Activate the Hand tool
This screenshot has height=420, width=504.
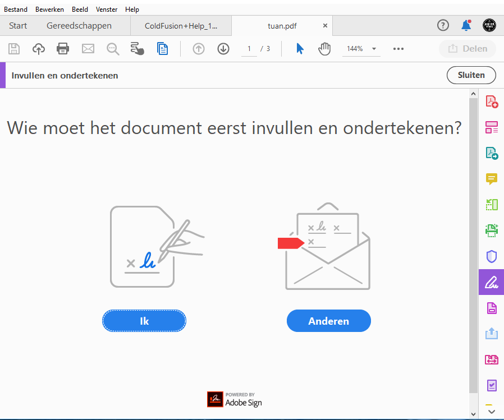click(x=324, y=49)
